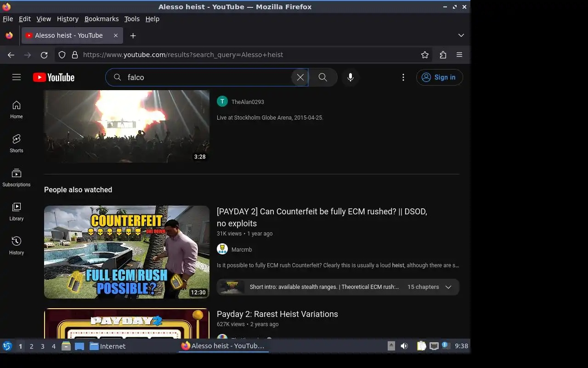
Task: Focus the YouTube search field
Action: tap(207, 77)
